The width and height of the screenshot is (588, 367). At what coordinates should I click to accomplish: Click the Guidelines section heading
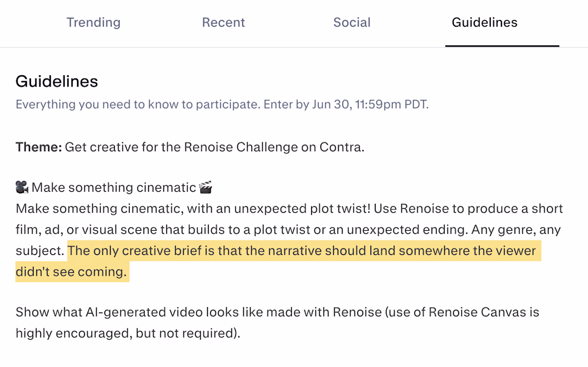(57, 81)
